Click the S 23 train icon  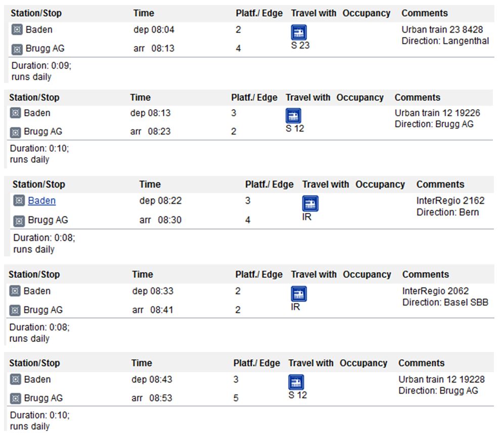(299, 32)
